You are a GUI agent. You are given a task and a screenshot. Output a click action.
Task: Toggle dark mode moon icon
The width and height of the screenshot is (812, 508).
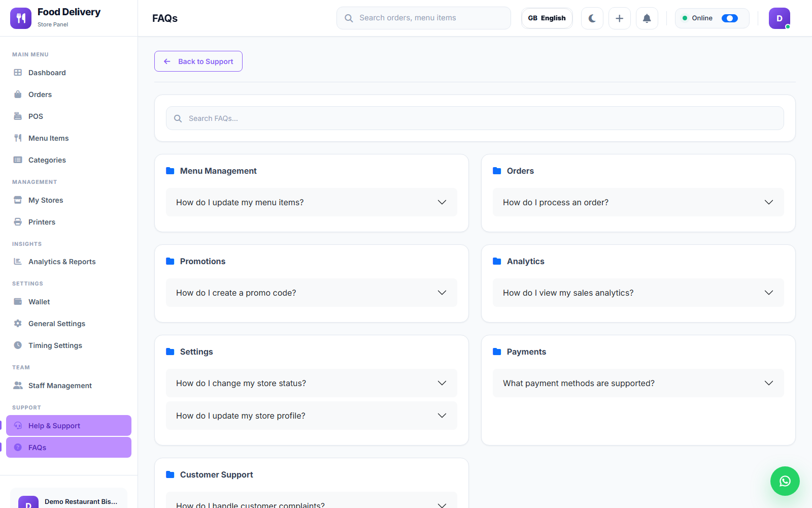click(x=592, y=18)
